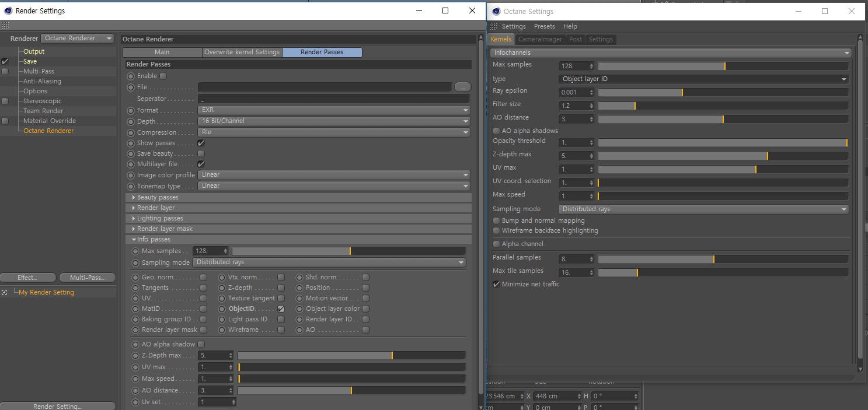868x410 pixels.
Task: Click the Parallel samples slider
Action: coord(723,259)
